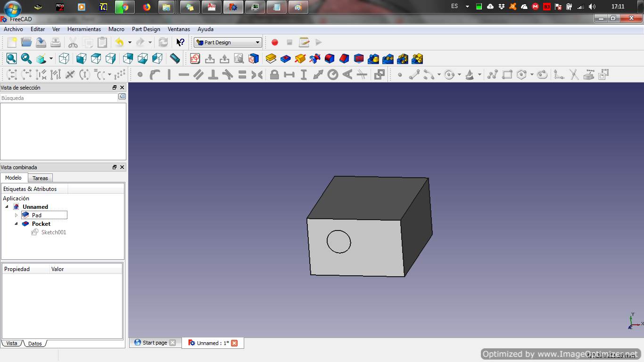
Task: Click the Draft feature icon
Action: pyautogui.click(x=358, y=58)
